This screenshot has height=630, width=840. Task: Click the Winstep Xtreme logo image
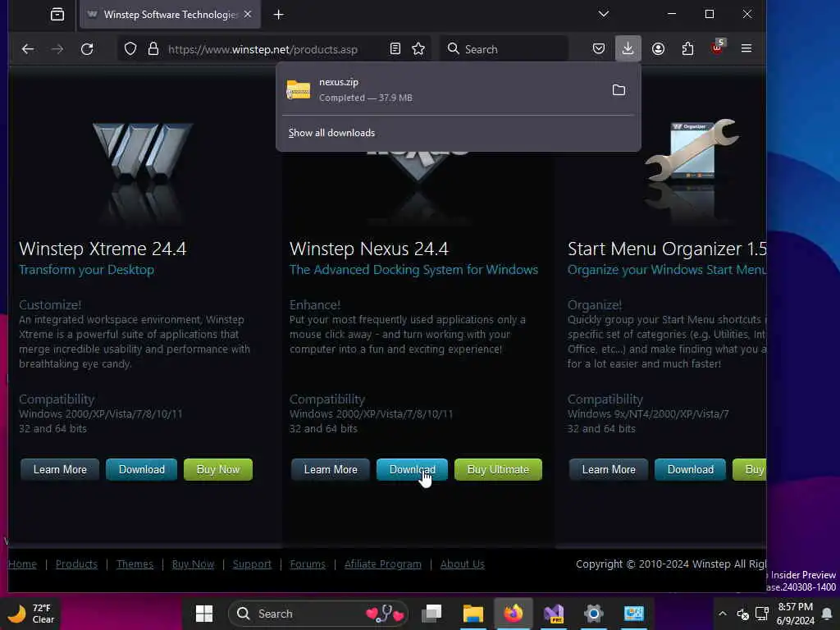point(142,153)
